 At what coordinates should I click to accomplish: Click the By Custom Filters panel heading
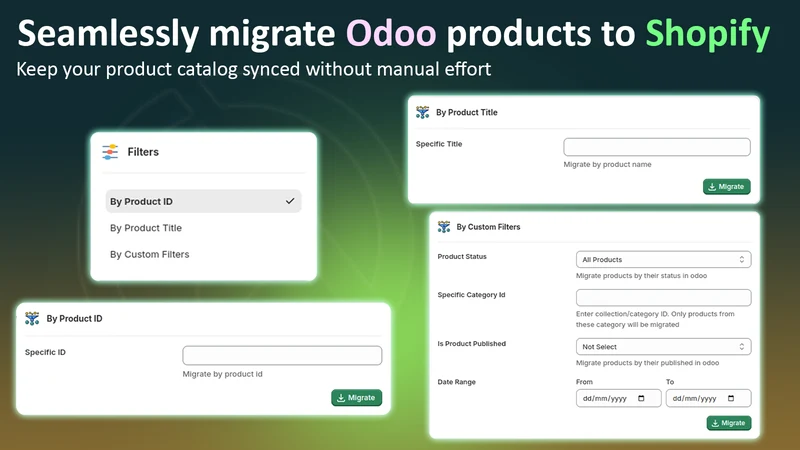coord(488,227)
